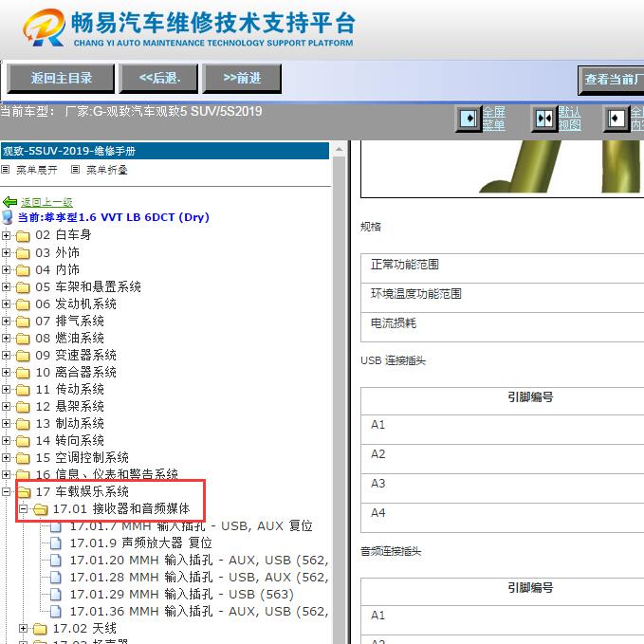Go back with the <<后退 button
The width and height of the screenshot is (644, 644).
click(x=158, y=78)
